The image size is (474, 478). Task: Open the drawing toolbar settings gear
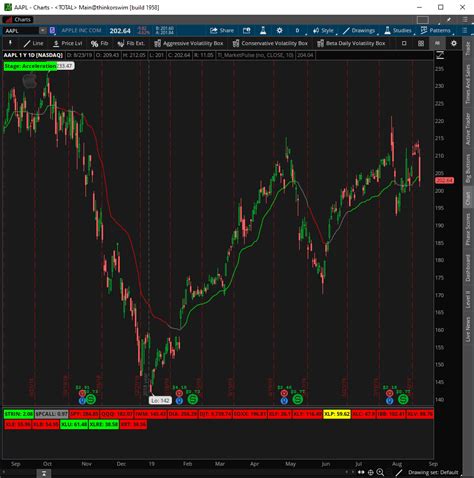[x=454, y=43]
